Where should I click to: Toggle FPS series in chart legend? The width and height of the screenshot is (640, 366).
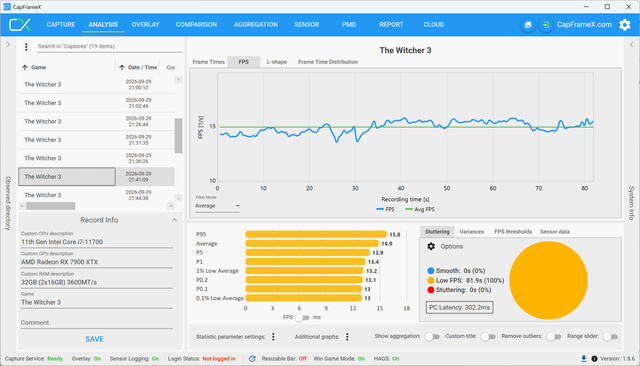pyautogui.click(x=385, y=209)
